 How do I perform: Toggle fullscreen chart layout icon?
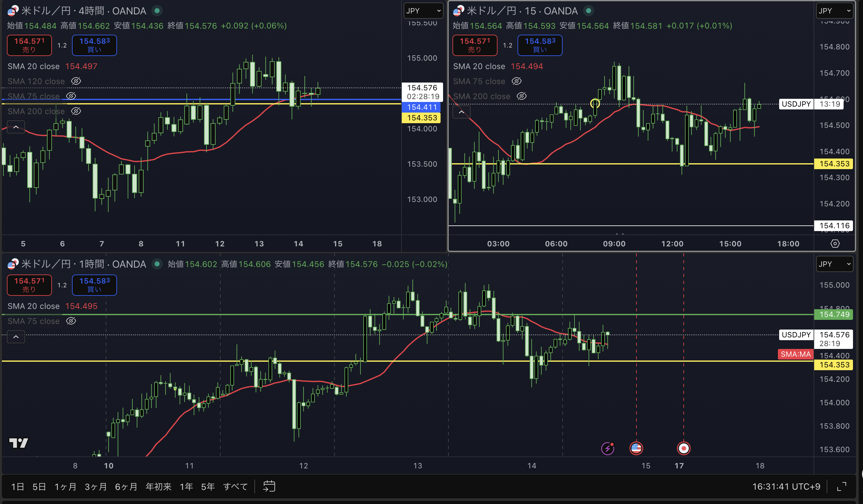[841, 486]
